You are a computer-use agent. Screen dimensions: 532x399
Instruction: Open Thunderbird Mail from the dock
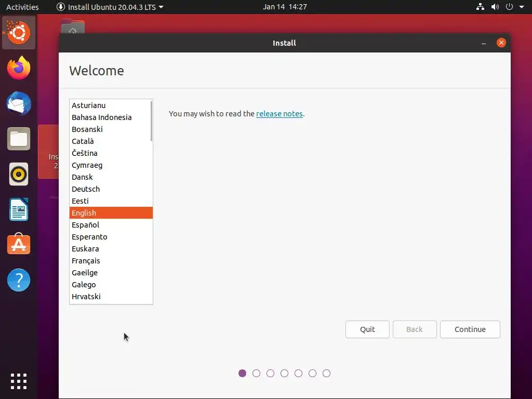pyautogui.click(x=19, y=103)
